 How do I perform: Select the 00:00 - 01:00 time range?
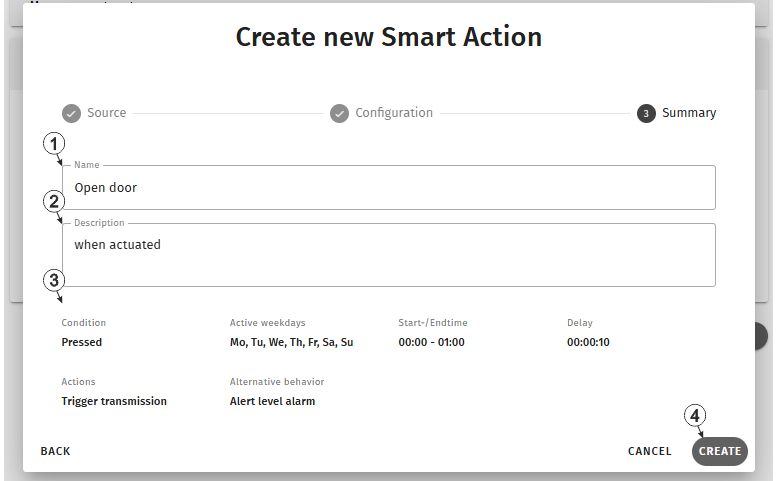point(431,343)
